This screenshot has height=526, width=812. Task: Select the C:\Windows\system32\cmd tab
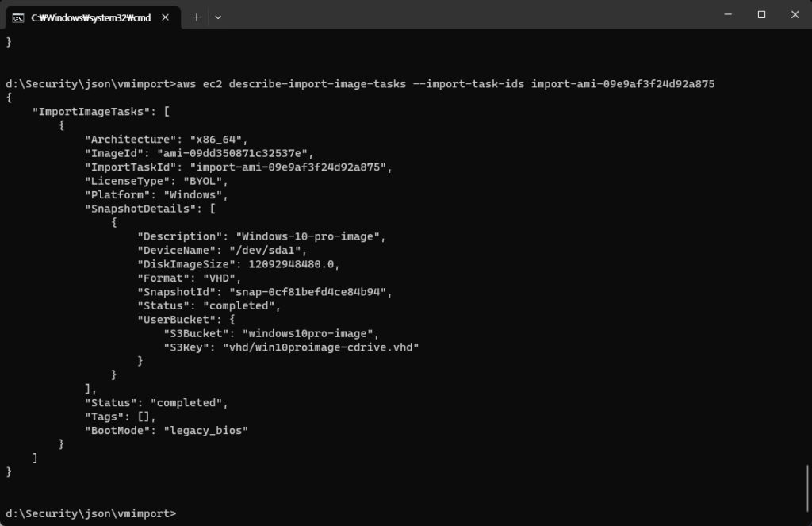click(x=94, y=17)
